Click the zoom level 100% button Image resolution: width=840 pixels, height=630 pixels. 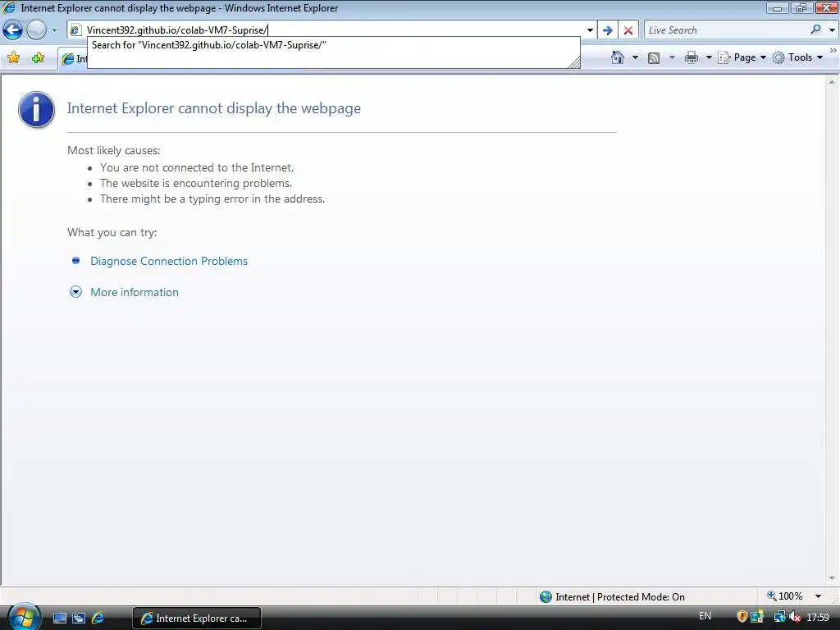pos(785,596)
